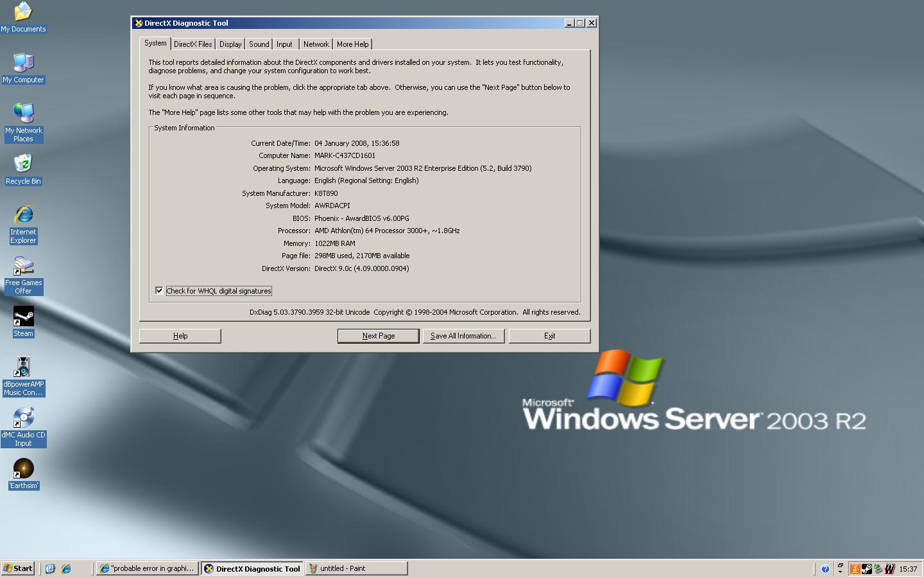
Task: Switch to the "probable error in graphi..." taskbar window
Action: coord(147,568)
